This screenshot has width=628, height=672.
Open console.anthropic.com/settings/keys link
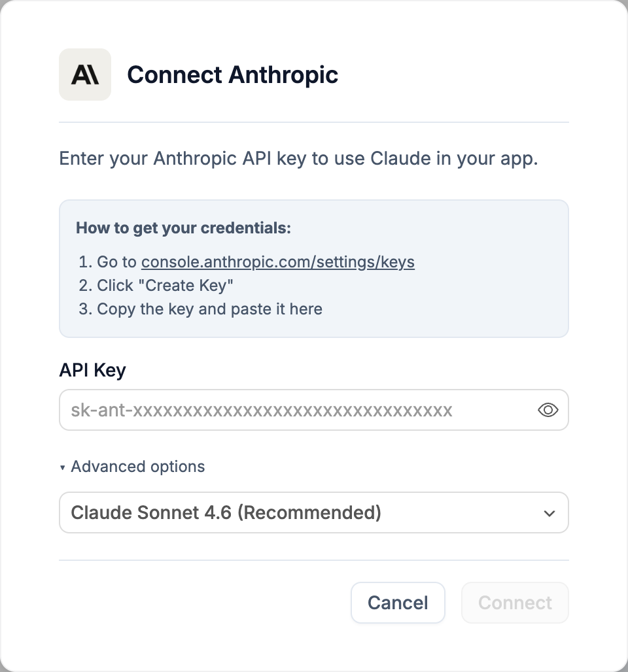point(278,262)
